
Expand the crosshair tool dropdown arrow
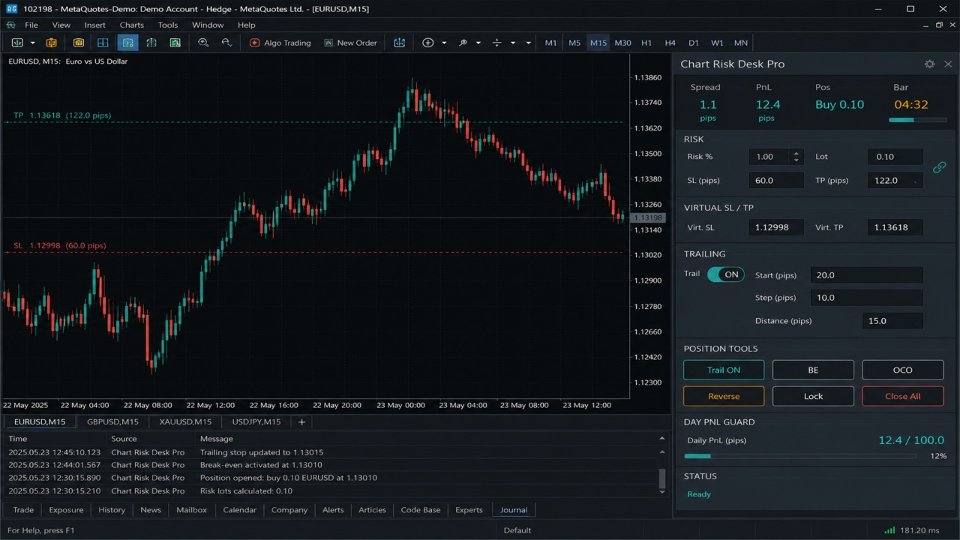coord(444,43)
